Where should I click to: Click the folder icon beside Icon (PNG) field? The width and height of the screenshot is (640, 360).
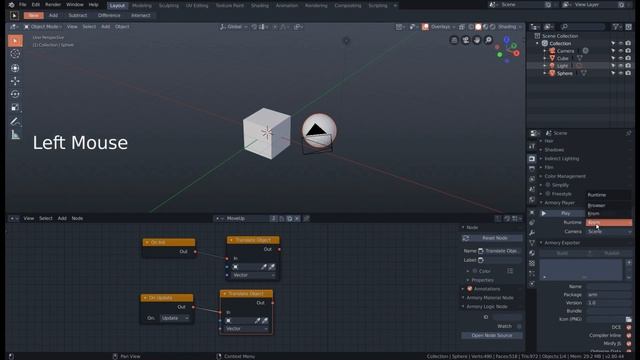[x=629, y=319]
